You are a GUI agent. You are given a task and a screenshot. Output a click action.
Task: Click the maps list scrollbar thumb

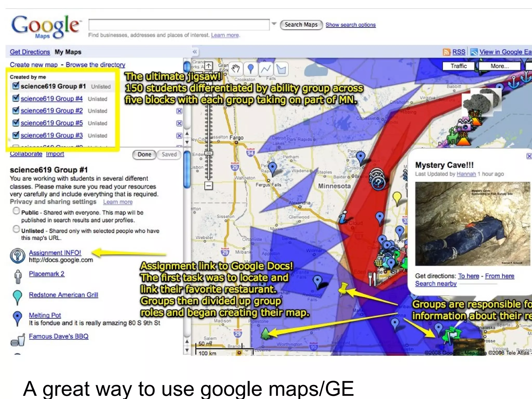pos(187,66)
